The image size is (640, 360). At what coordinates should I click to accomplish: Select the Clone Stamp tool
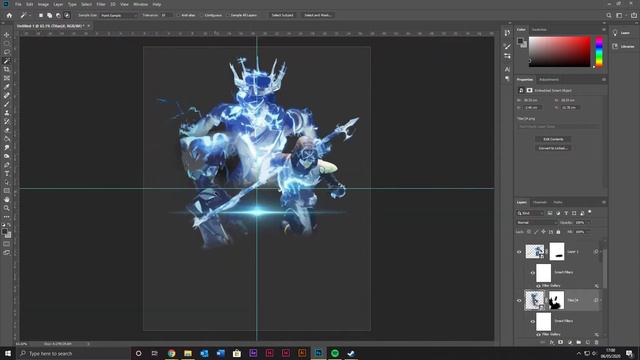[7, 113]
